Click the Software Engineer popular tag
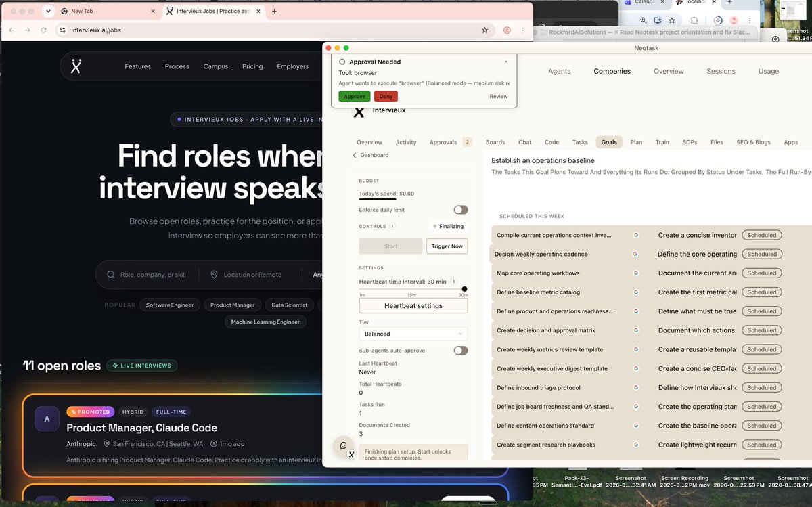The image size is (812, 507). [170, 305]
